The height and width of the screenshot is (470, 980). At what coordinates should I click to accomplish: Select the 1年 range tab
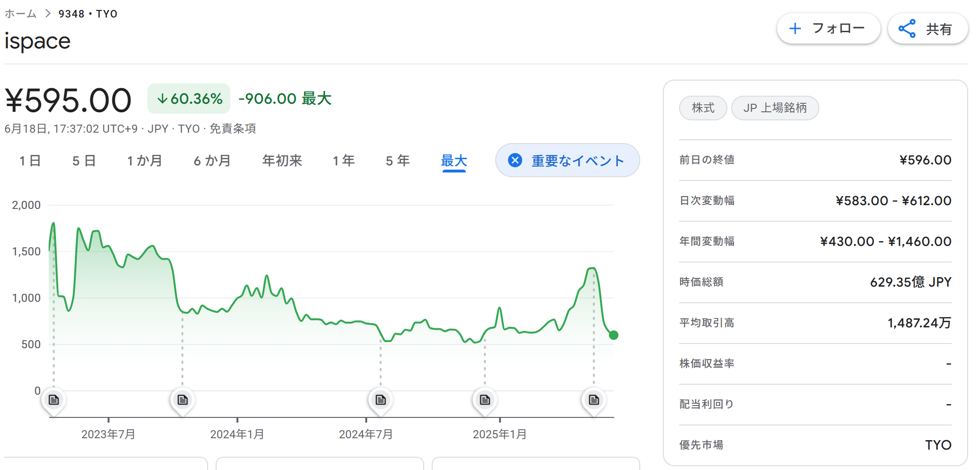pos(344,161)
